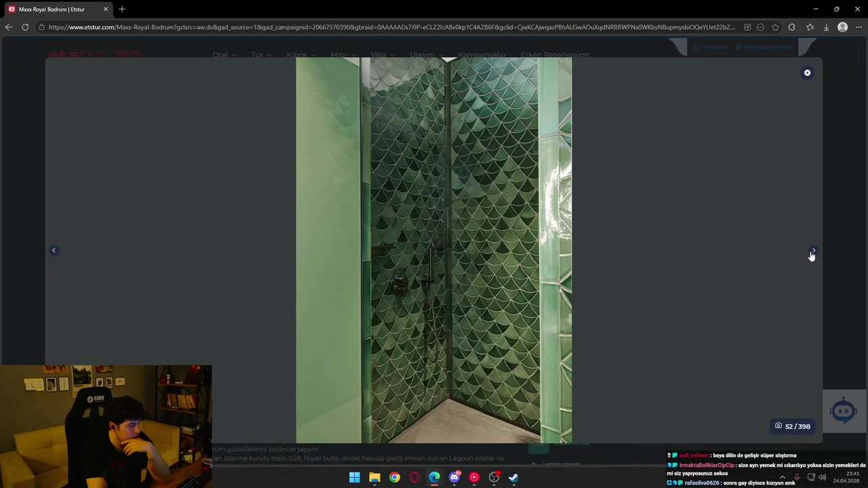Viewport: 868px width, 488px height.
Task: Click the microphone tray icon
Action: pos(797,477)
